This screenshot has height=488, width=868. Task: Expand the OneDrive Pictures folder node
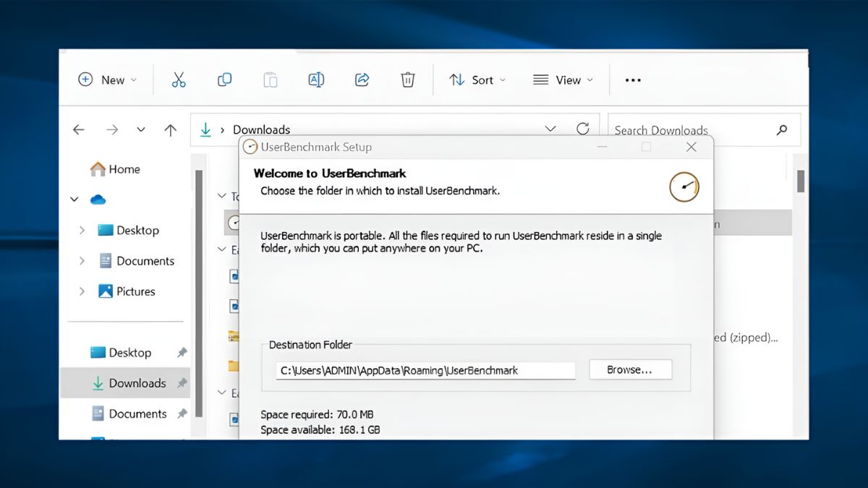tap(82, 291)
